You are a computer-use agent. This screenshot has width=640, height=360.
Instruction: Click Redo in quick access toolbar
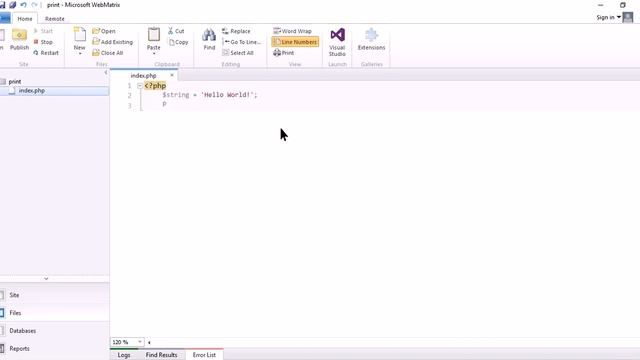tap(34, 5)
